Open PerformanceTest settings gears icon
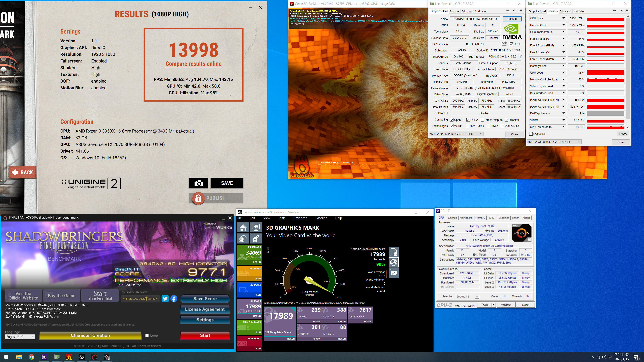 256,239
